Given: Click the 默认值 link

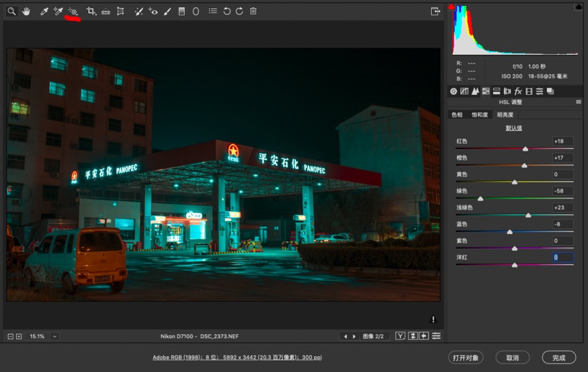Looking at the screenshot, I should tap(514, 127).
